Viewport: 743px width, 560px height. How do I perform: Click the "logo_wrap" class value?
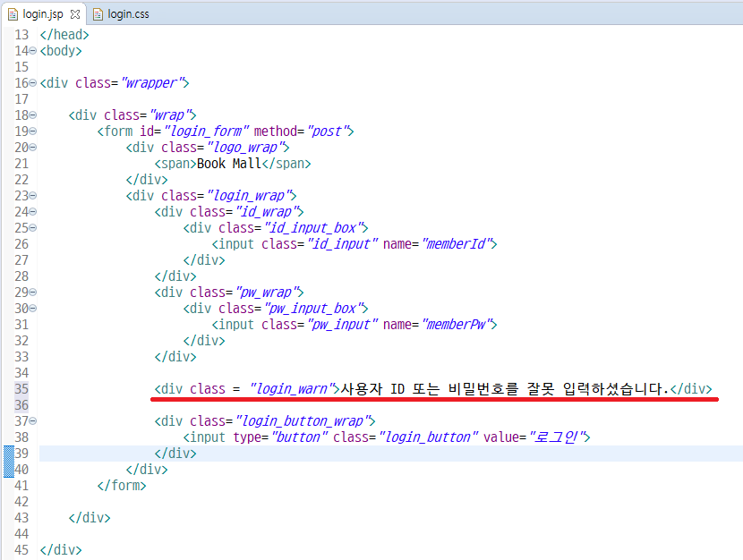pos(245,148)
